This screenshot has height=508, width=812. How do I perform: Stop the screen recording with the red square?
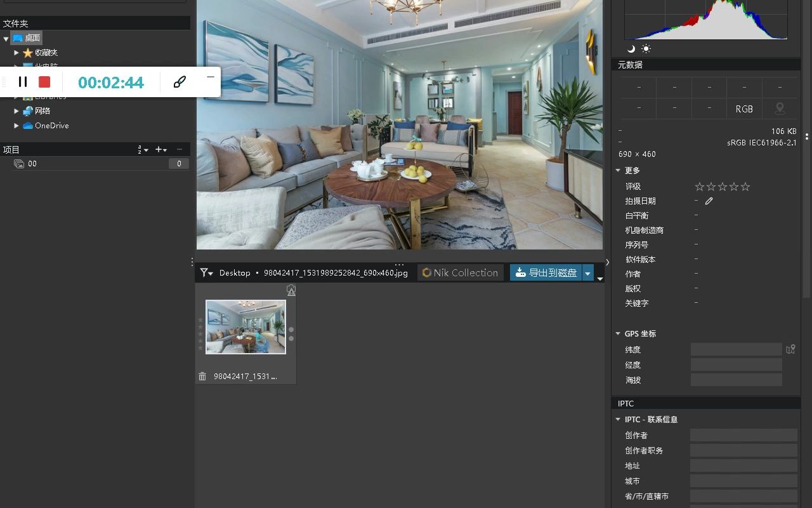click(43, 81)
